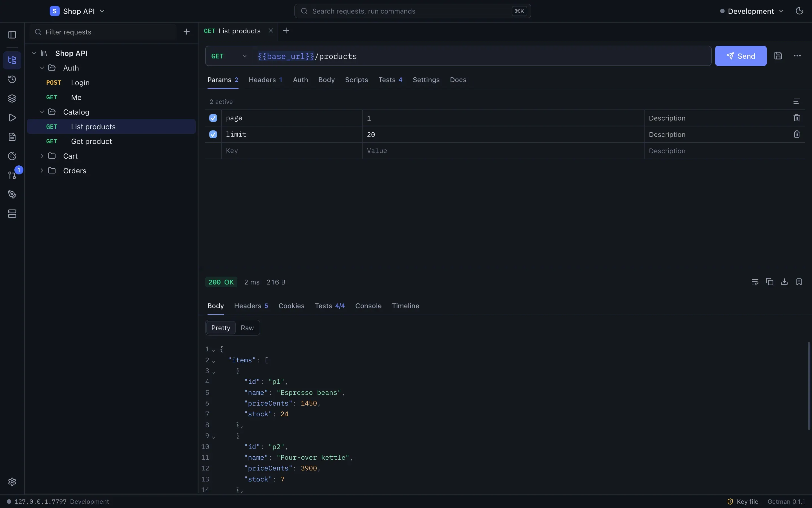Open the Development environment dropdown
Image resolution: width=812 pixels, height=508 pixels.
[752, 11]
